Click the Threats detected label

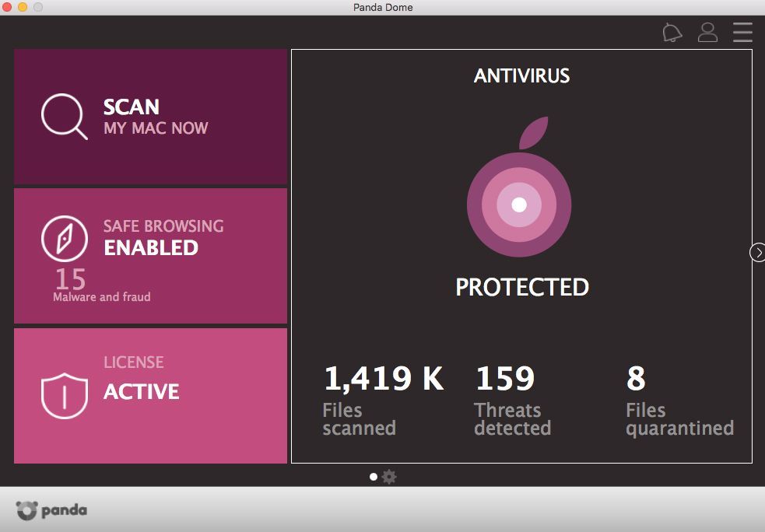tap(512, 419)
